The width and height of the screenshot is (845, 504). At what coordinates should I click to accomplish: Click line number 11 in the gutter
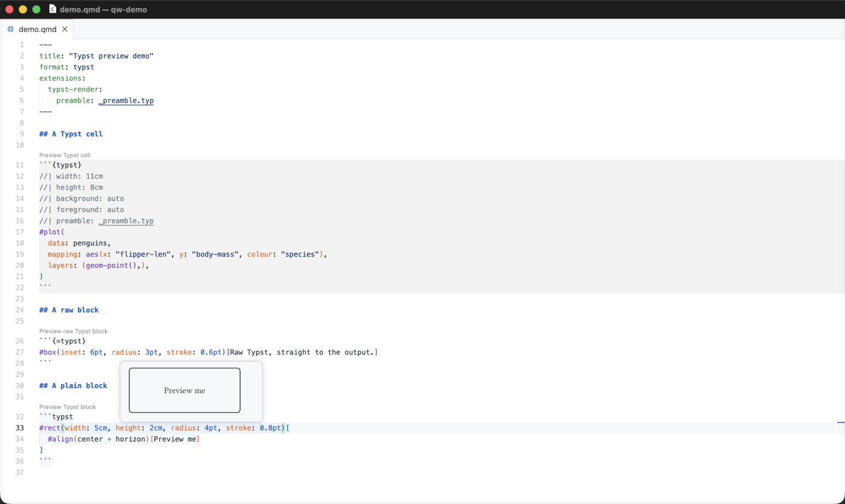pos(20,165)
